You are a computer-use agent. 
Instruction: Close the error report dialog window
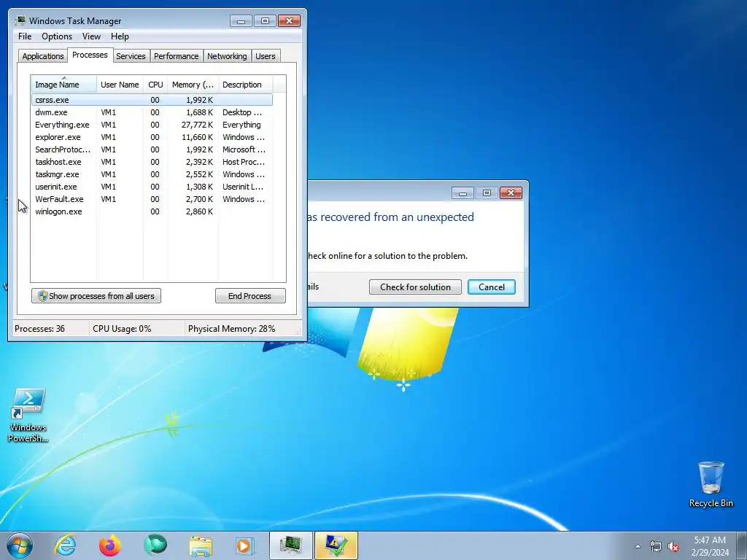pyautogui.click(x=511, y=192)
